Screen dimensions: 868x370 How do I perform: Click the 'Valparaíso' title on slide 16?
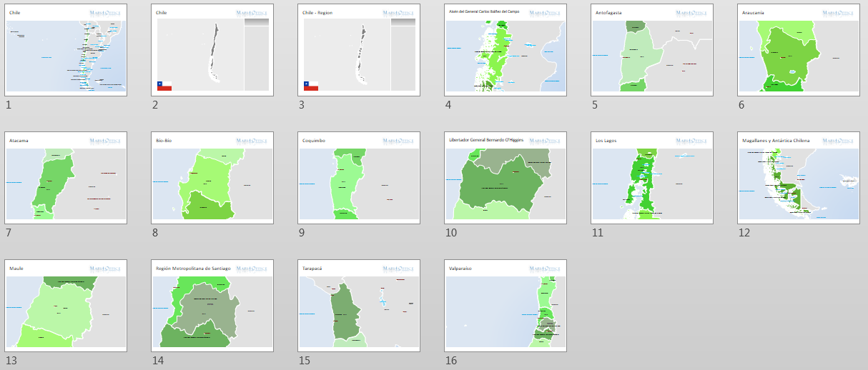pos(460,269)
